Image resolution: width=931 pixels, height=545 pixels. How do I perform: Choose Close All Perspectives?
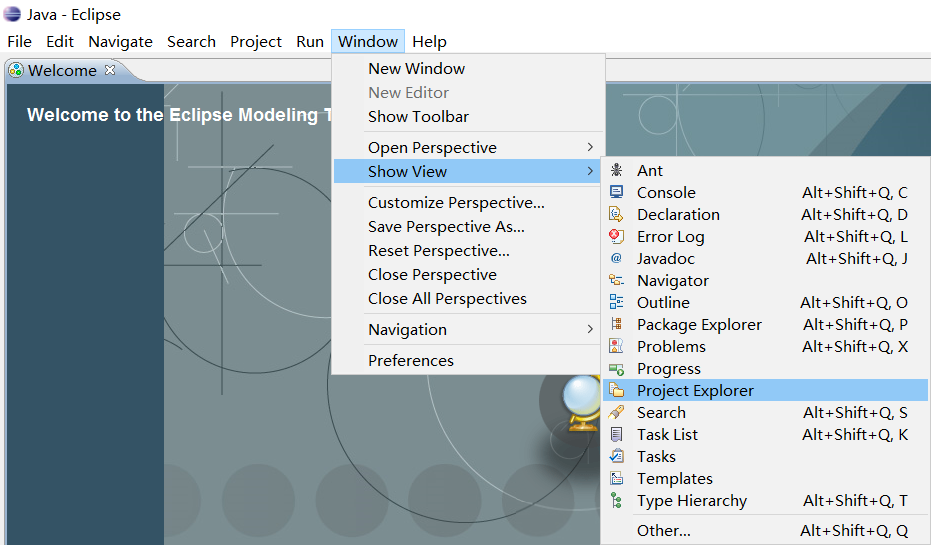[x=468, y=298]
